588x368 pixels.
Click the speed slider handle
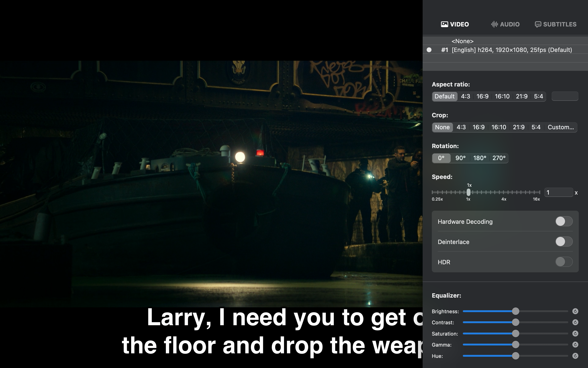point(469,192)
